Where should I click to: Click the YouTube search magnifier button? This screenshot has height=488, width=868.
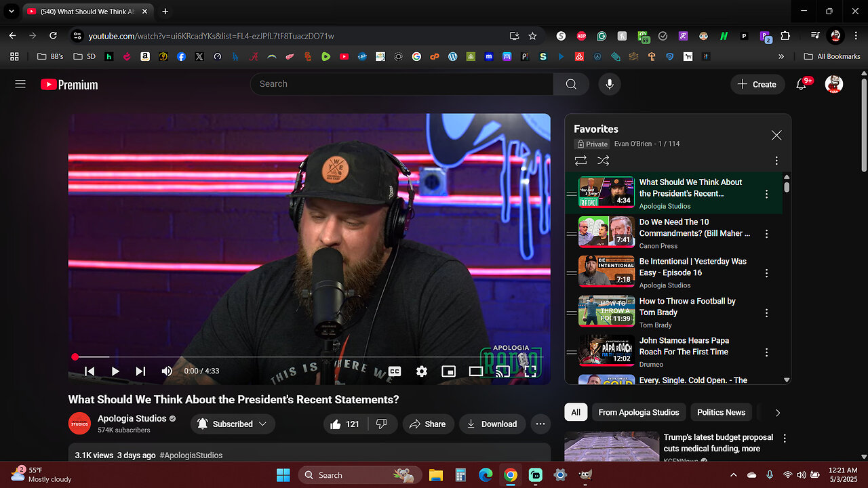571,84
